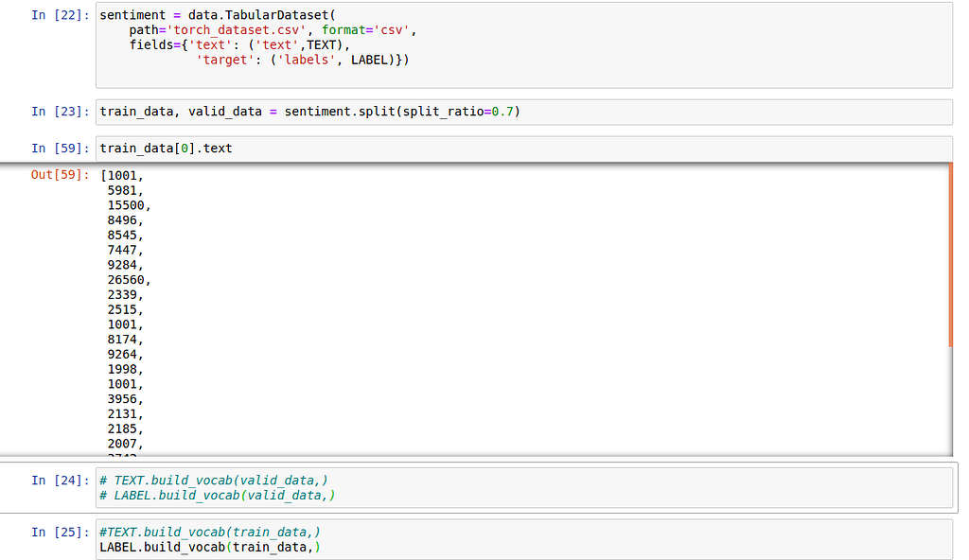Viewport: 969px width, 560px height.
Task: Click the 'target' field mapping line
Action: pyautogui.click(x=301, y=60)
